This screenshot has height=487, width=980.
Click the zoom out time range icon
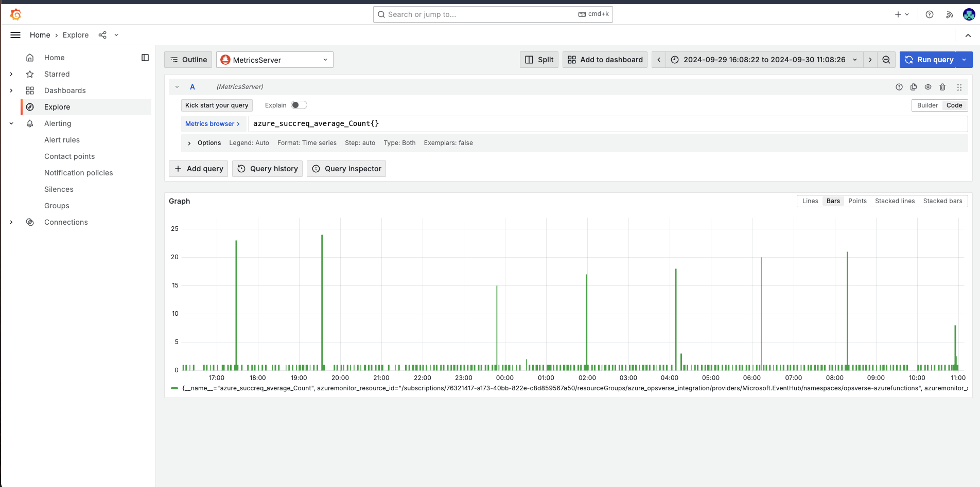(x=886, y=60)
